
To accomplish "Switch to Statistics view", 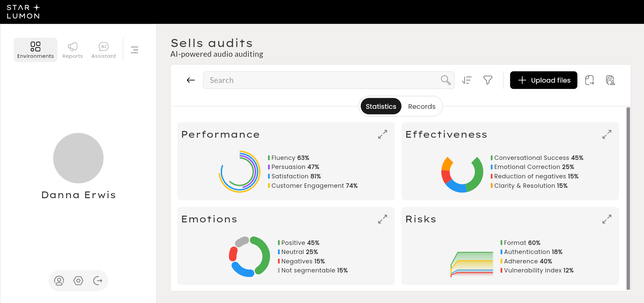I will pos(381,106).
